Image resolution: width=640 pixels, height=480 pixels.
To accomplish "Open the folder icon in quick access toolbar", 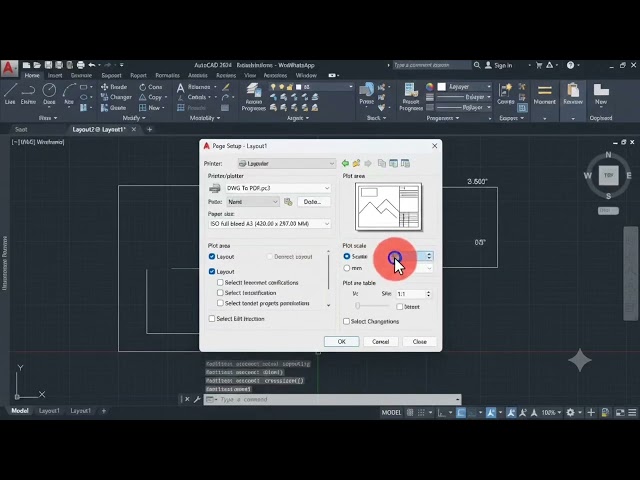I will (37, 65).
